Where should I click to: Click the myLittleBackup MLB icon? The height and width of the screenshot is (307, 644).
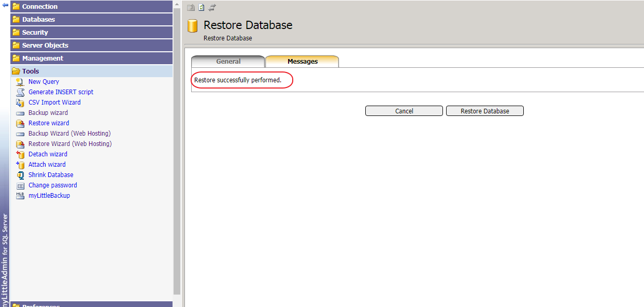[20, 196]
